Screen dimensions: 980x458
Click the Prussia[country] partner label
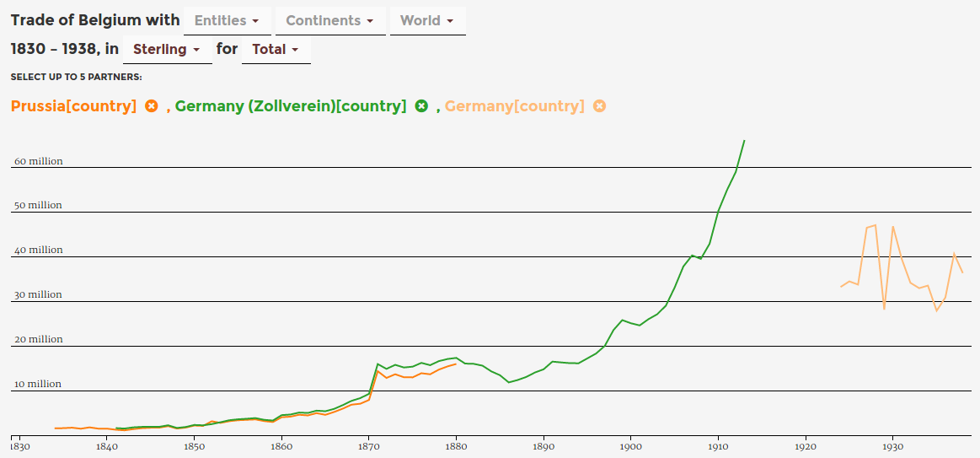click(73, 106)
